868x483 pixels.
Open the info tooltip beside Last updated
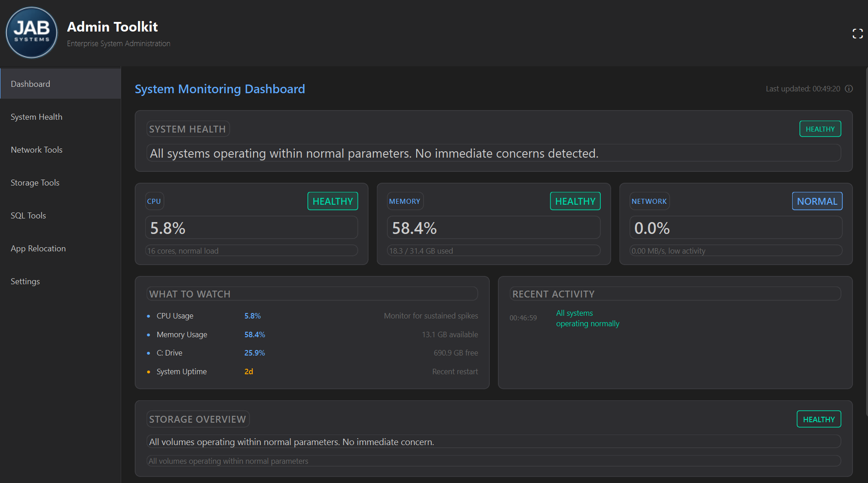[849, 89]
